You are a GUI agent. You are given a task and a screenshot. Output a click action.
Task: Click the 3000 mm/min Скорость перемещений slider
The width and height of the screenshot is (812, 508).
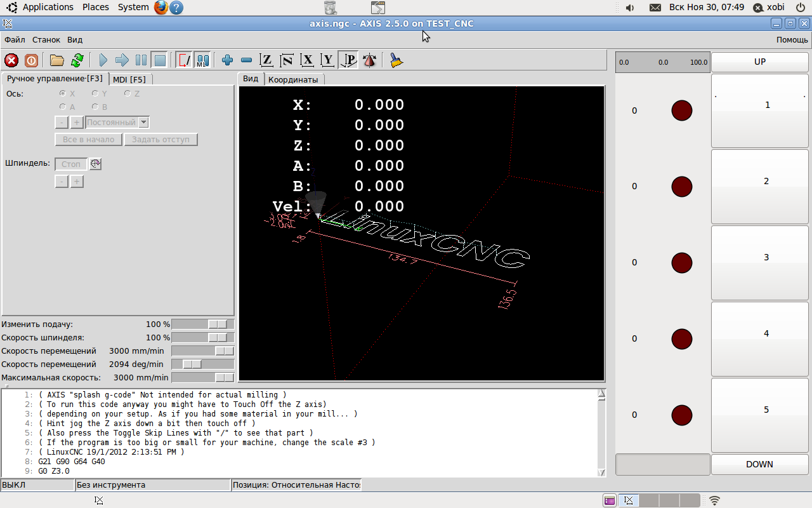(203, 351)
